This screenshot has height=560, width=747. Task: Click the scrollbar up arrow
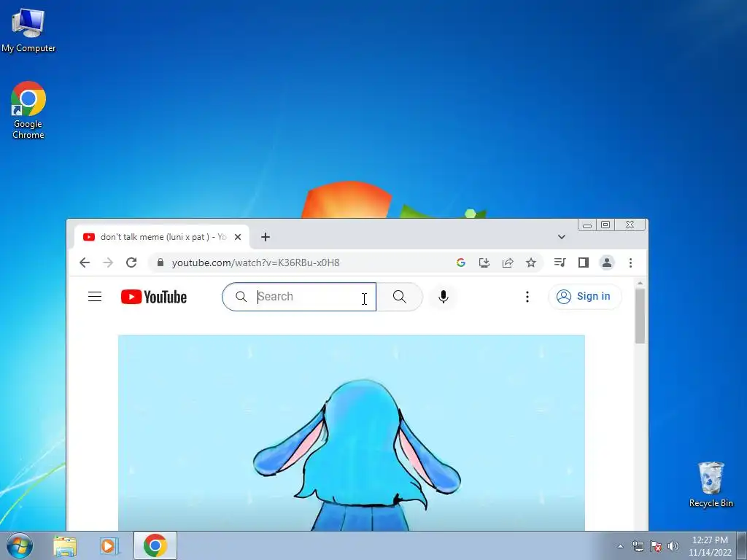(x=640, y=284)
